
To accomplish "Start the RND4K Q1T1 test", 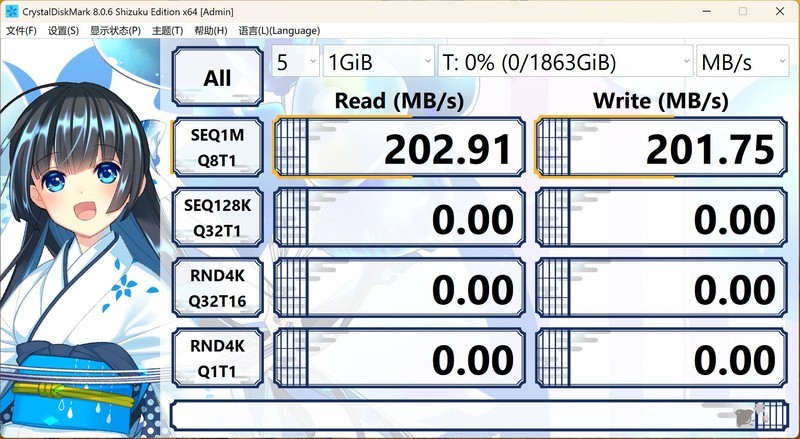I will (217, 358).
